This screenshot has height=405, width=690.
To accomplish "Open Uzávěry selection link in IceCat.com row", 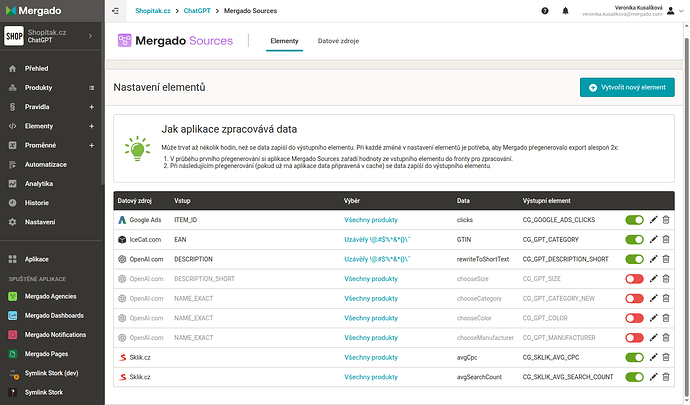I will coord(377,239).
